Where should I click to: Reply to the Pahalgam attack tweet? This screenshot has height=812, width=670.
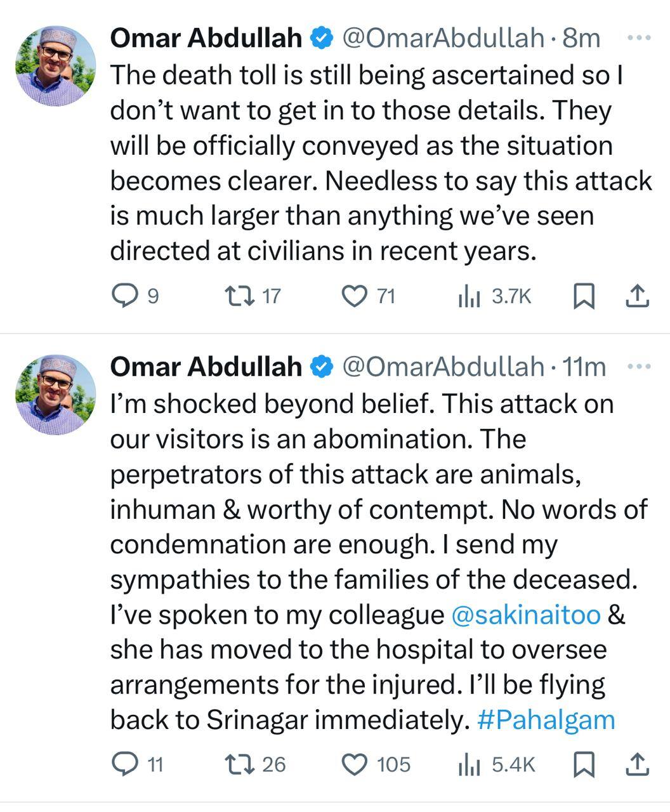(x=124, y=764)
